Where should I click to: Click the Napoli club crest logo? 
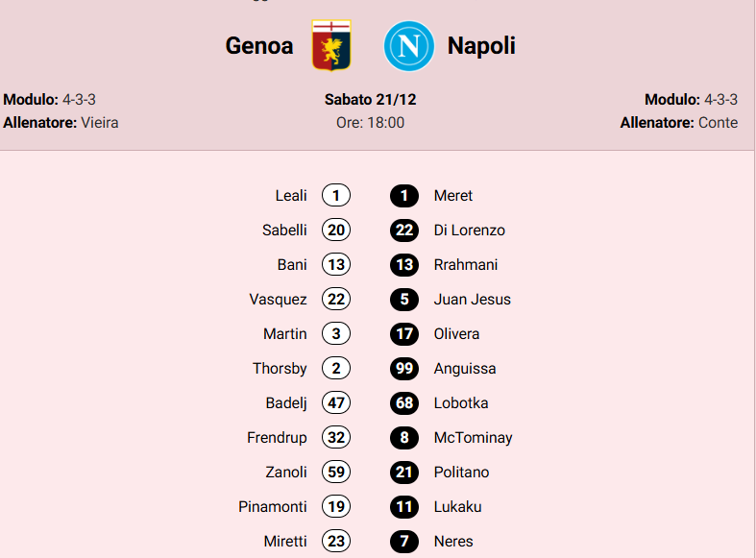pyautogui.click(x=409, y=46)
